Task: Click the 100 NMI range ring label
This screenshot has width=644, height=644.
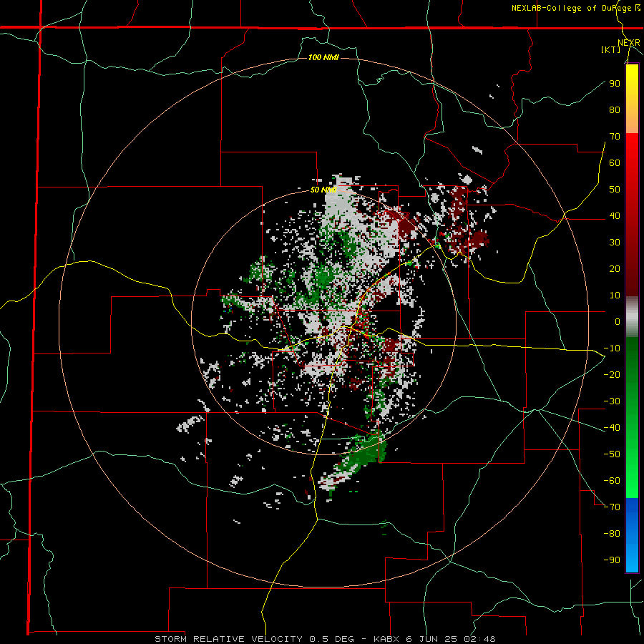Action: [323, 57]
